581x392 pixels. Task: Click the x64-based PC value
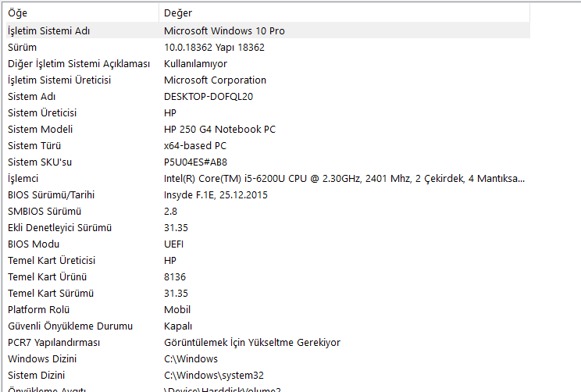[x=195, y=145]
